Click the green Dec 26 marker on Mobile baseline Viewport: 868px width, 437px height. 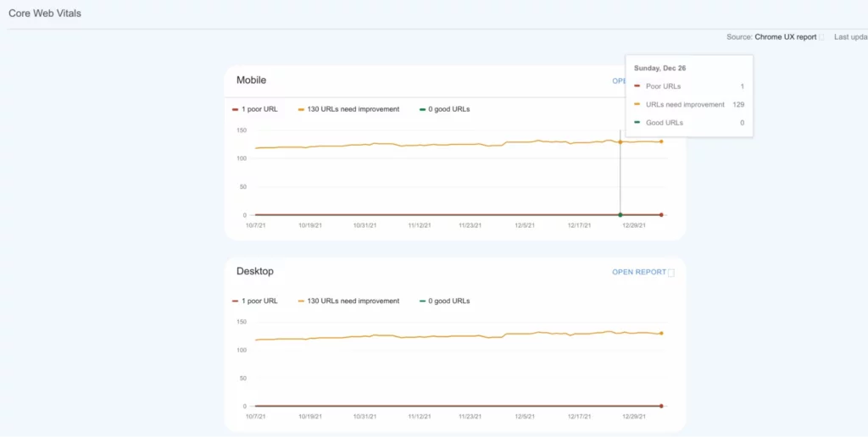(620, 215)
